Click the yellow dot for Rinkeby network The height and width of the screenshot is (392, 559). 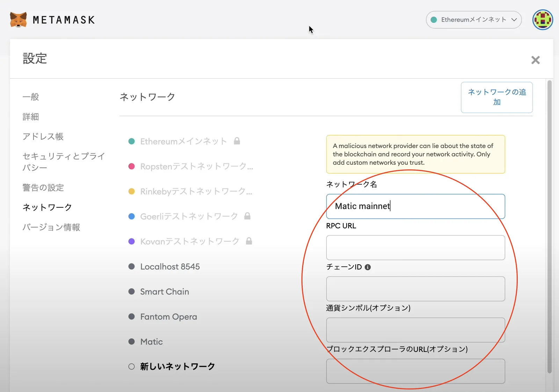pyautogui.click(x=132, y=191)
